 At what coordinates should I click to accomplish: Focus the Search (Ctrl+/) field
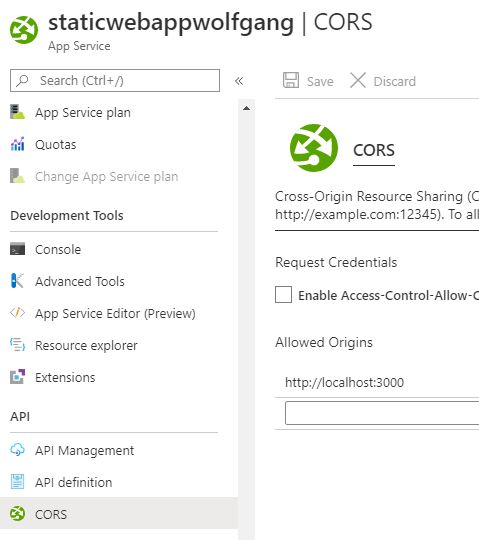[115, 81]
